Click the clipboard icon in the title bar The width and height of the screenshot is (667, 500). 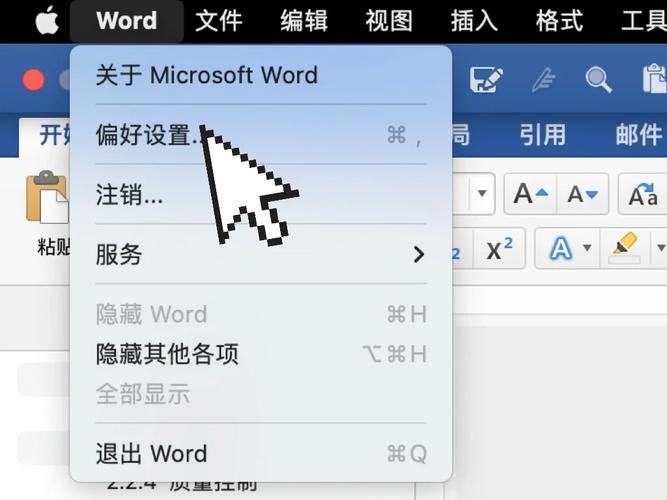654,79
